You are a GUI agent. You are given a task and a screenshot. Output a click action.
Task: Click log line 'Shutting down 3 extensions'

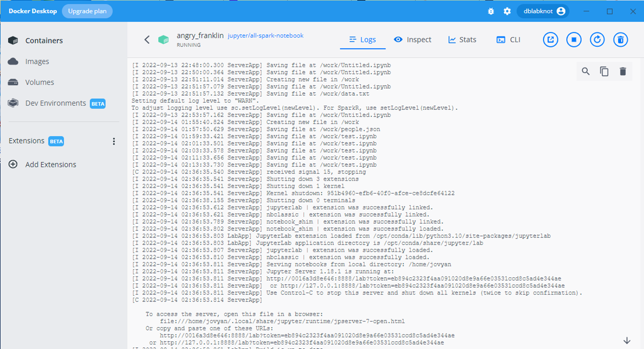pos(245,179)
